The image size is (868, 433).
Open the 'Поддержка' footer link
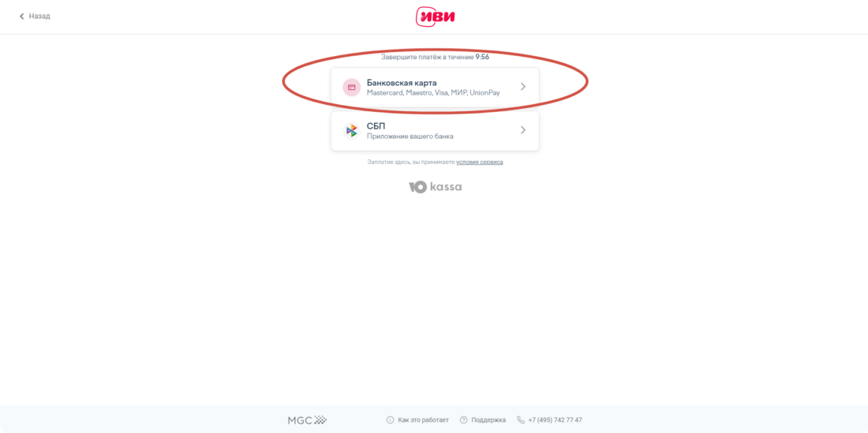tap(488, 420)
